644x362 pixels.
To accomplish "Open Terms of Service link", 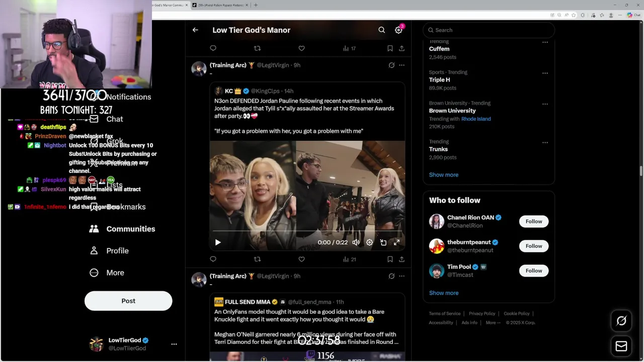I will click(445, 314).
